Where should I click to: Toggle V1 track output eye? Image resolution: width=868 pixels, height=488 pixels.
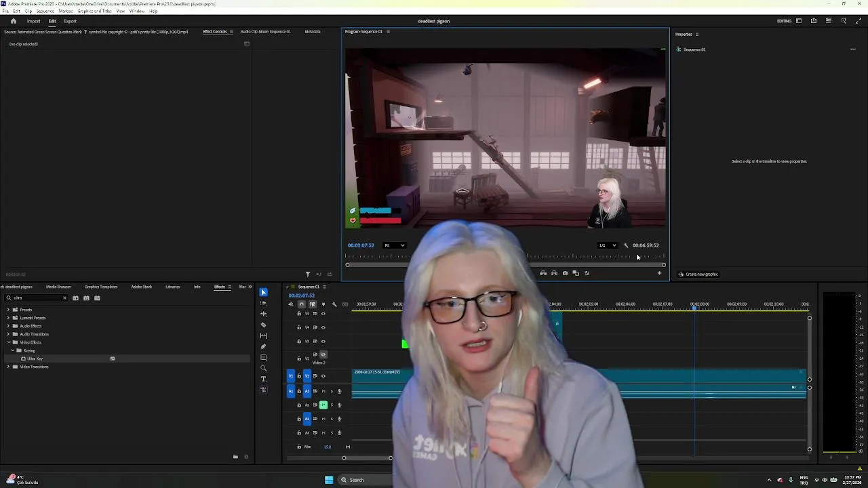[323, 375]
